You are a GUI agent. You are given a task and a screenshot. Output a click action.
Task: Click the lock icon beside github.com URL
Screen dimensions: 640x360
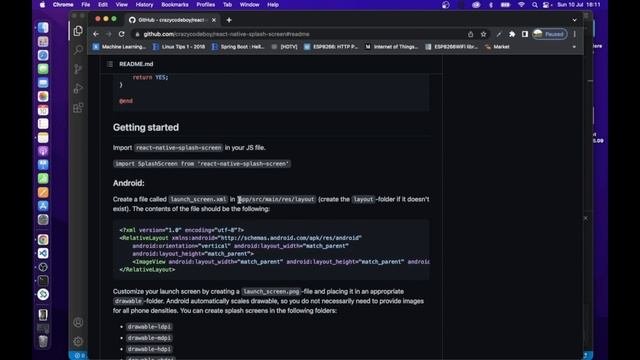[x=138, y=34]
